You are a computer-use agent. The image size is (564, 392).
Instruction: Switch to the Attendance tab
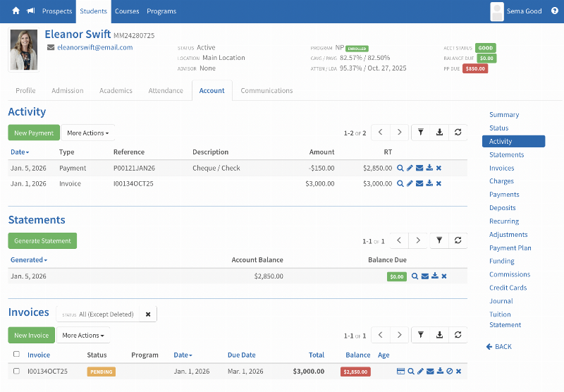pyautogui.click(x=166, y=91)
